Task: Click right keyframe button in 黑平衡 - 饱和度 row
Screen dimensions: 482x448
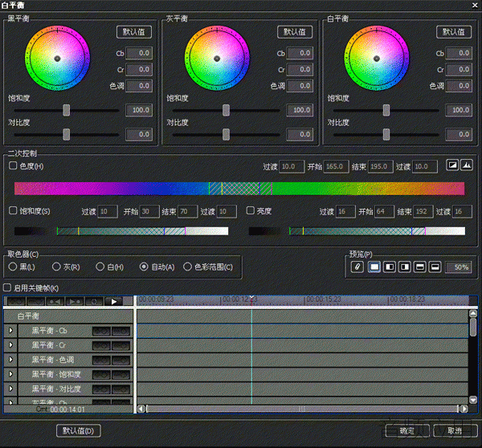Action: (x=120, y=375)
